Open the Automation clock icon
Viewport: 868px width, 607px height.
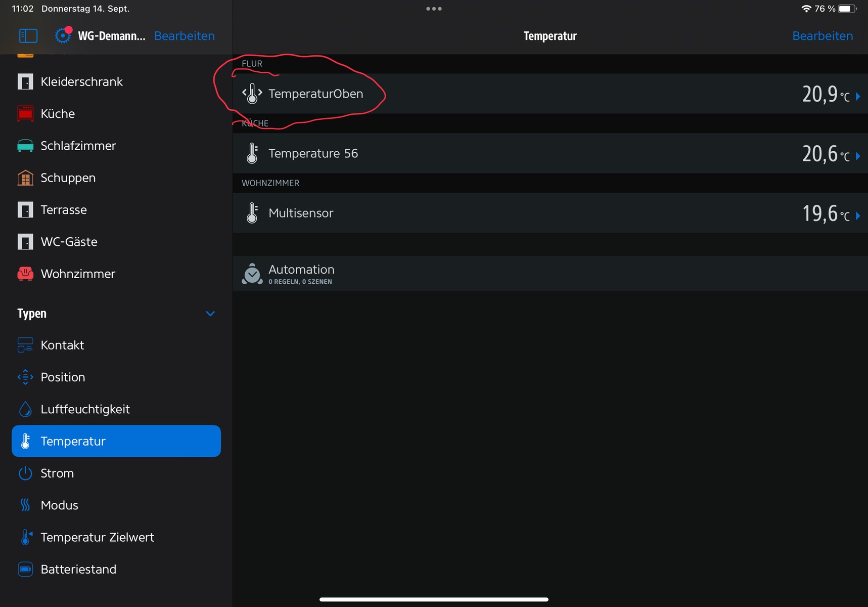(252, 274)
